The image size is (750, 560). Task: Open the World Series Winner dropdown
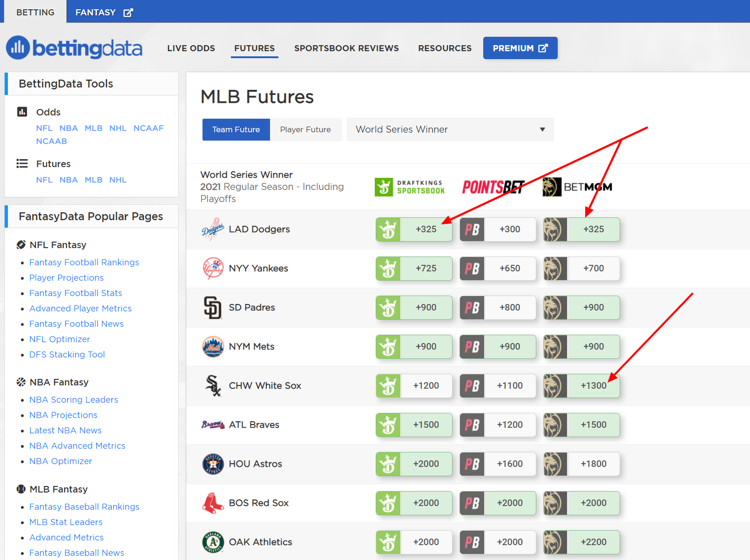coord(450,129)
